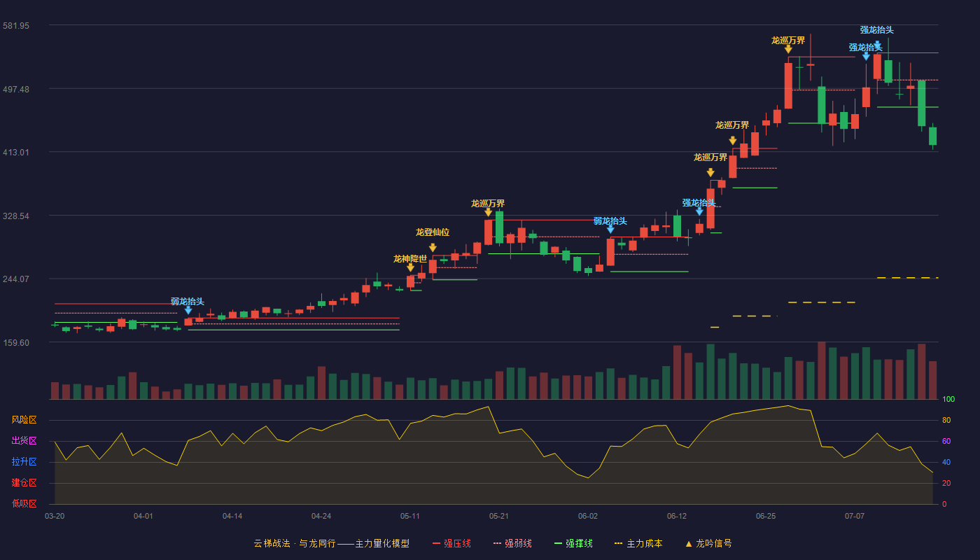Click the 07-07 date axis label

[855, 516]
